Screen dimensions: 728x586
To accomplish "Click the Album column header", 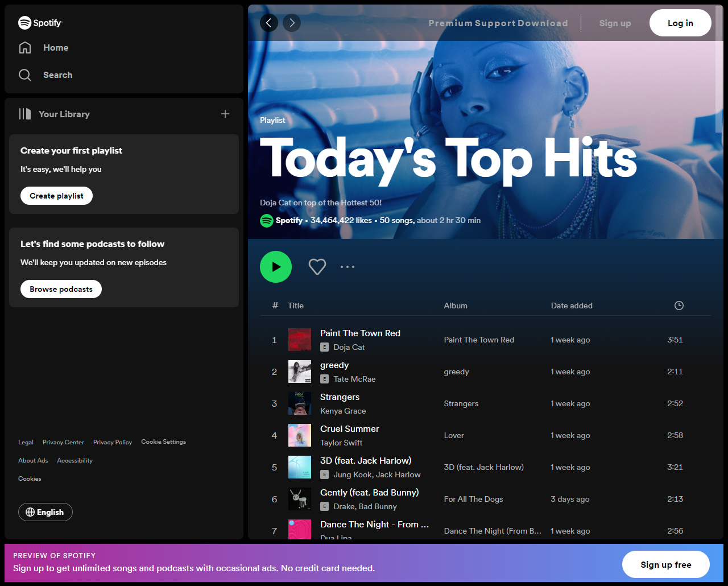I will (x=456, y=306).
